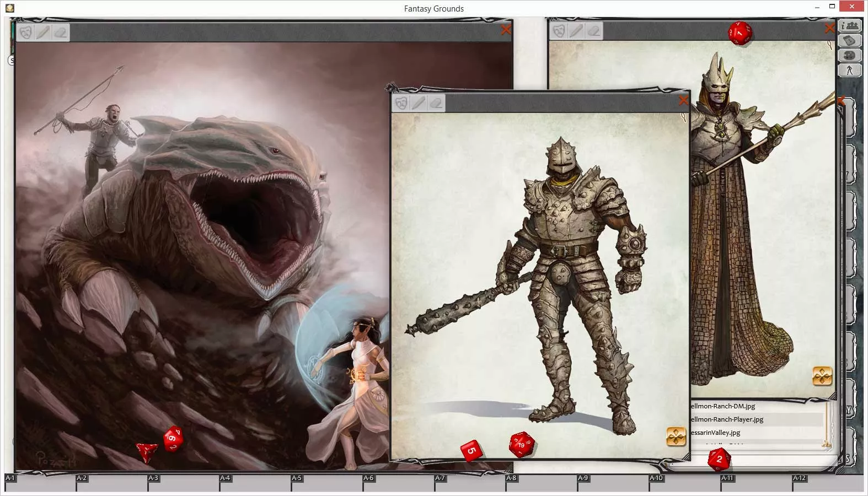Viewport: 868px width, 496px height.
Task: Click the link icon atop the knight image
Action: coord(684,117)
